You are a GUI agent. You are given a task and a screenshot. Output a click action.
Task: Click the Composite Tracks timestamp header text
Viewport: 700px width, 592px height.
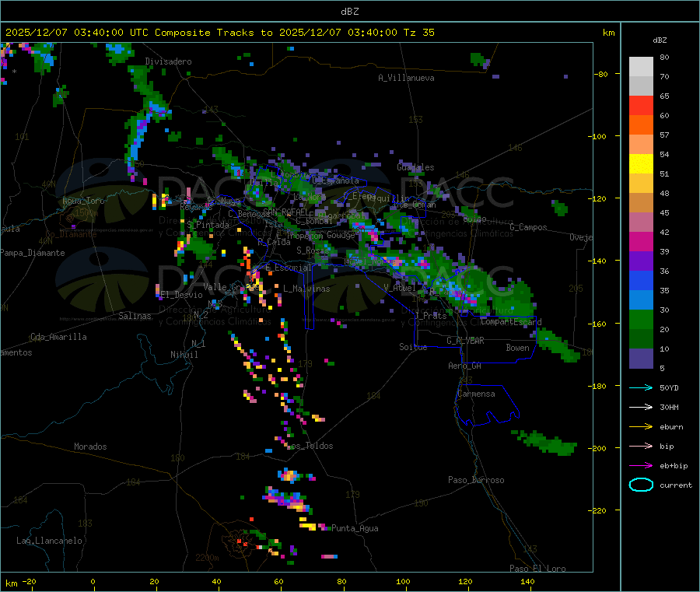coord(219,33)
